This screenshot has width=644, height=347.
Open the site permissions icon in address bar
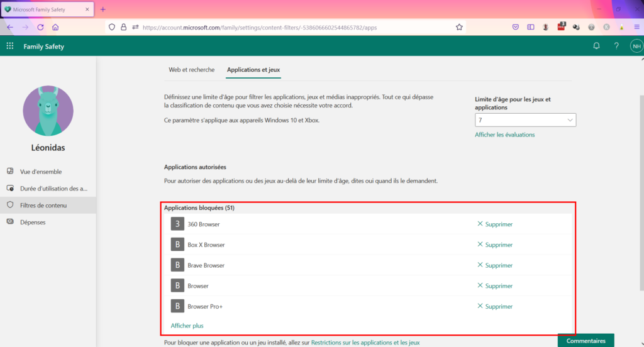(135, 27)
